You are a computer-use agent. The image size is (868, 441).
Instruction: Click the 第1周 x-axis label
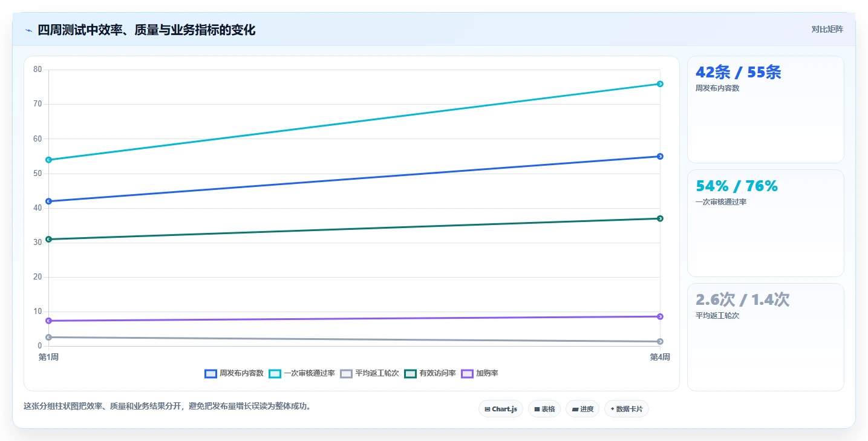coord(48,357)
